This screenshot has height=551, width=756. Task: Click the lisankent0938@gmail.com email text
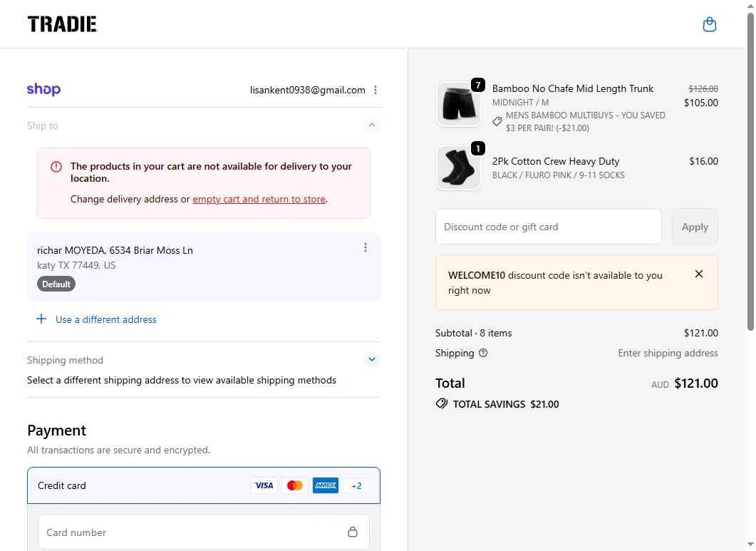[x=307, y=90]
